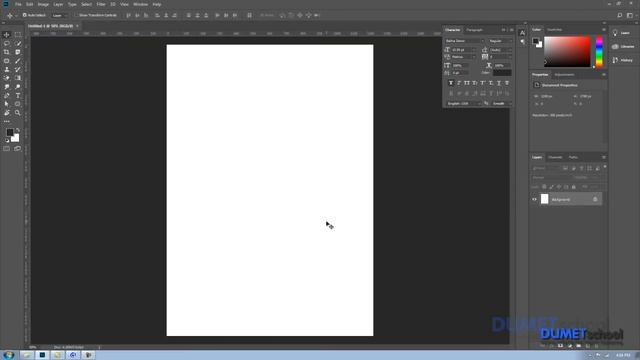Click the hue spectrum slider
This screenshot has height=360, width=640.
pyautogui.click(x=599, y=52)
